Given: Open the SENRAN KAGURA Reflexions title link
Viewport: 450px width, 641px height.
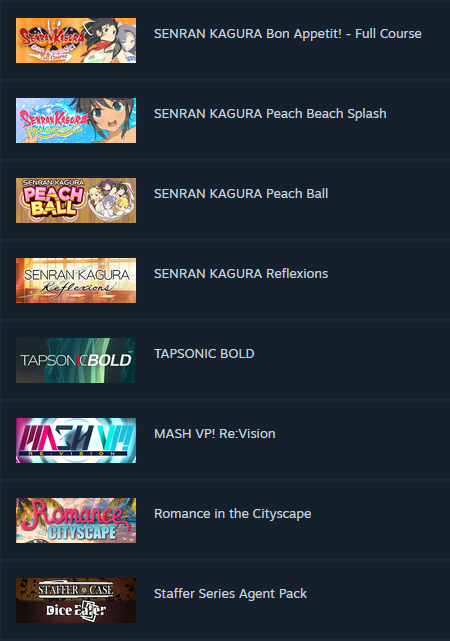Looking at the screenshot, I should [241, 273].
